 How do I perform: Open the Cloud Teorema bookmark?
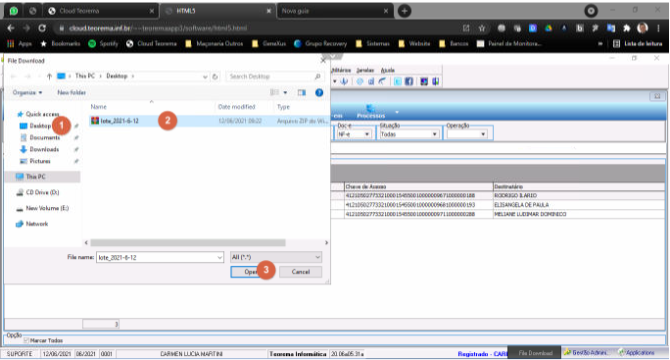click(x=152, y=44)
